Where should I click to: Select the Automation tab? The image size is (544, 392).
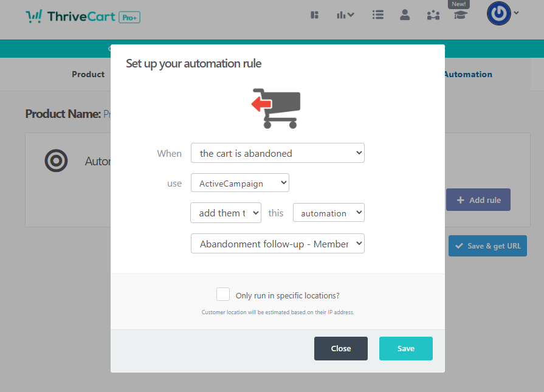click(x=467, y=74)
